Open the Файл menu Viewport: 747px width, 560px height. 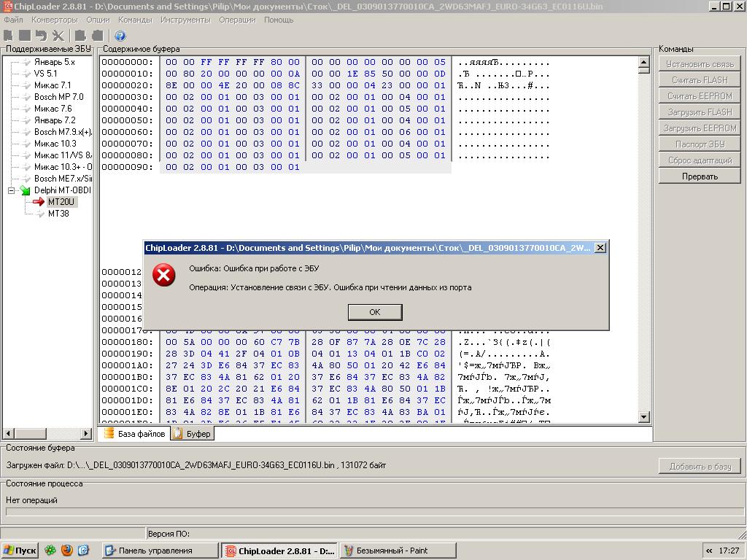point(13,20)
